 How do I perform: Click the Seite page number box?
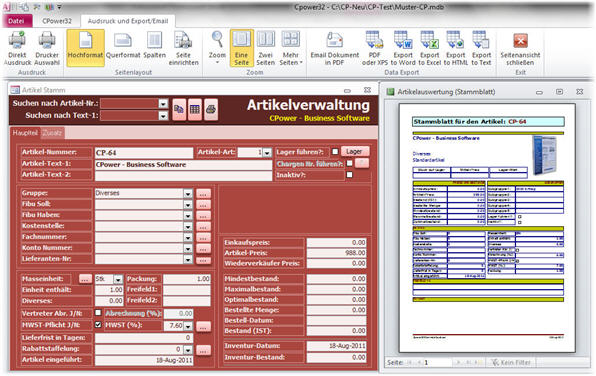(x=437, y=362)
